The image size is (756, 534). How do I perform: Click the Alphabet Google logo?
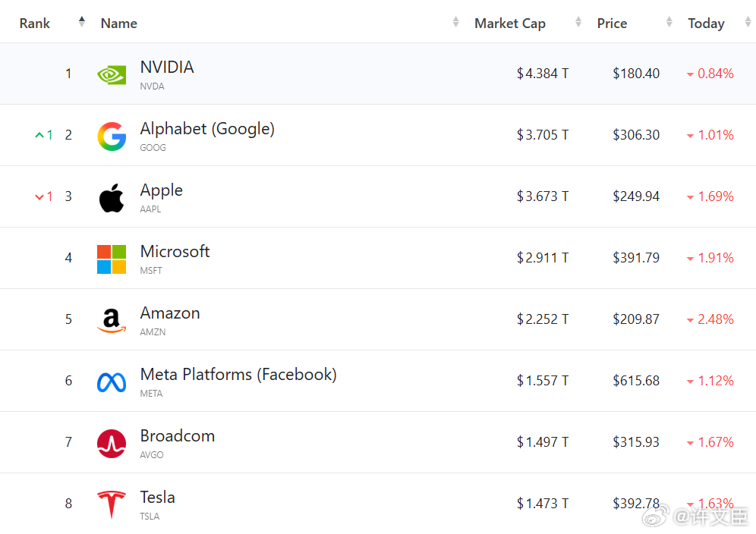[x=112, y=137]
